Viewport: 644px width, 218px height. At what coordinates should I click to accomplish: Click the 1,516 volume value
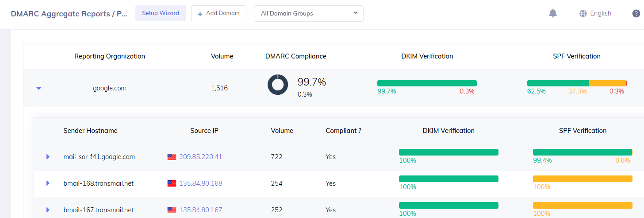point(219,88)
